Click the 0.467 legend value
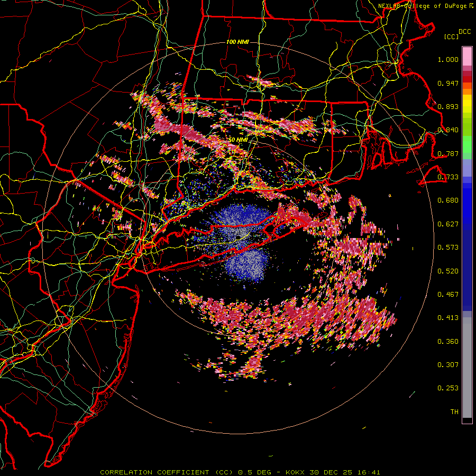The width and height of the screenshot is (476, 476). click(448, 295)
